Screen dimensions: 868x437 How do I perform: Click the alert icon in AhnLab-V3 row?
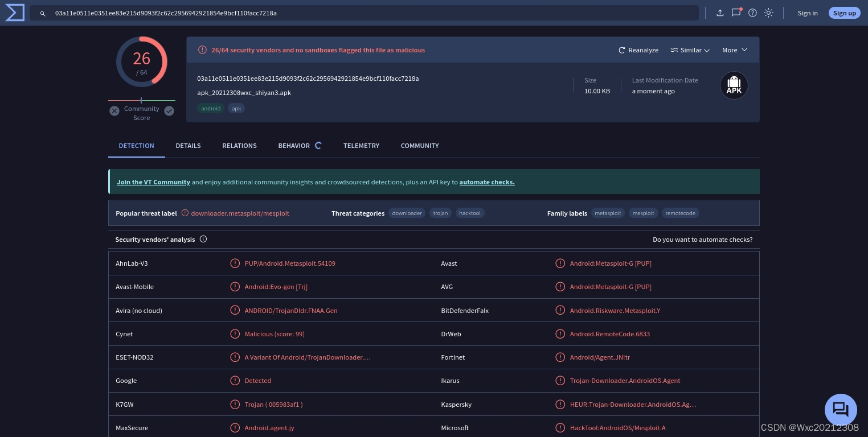pyautogui.click(x=235, y=263)
